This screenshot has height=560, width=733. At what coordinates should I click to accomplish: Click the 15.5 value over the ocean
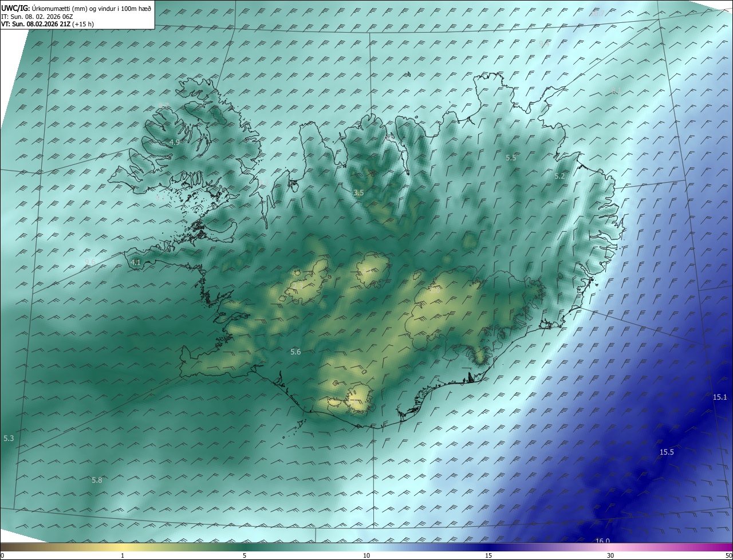tap(667, 452)
